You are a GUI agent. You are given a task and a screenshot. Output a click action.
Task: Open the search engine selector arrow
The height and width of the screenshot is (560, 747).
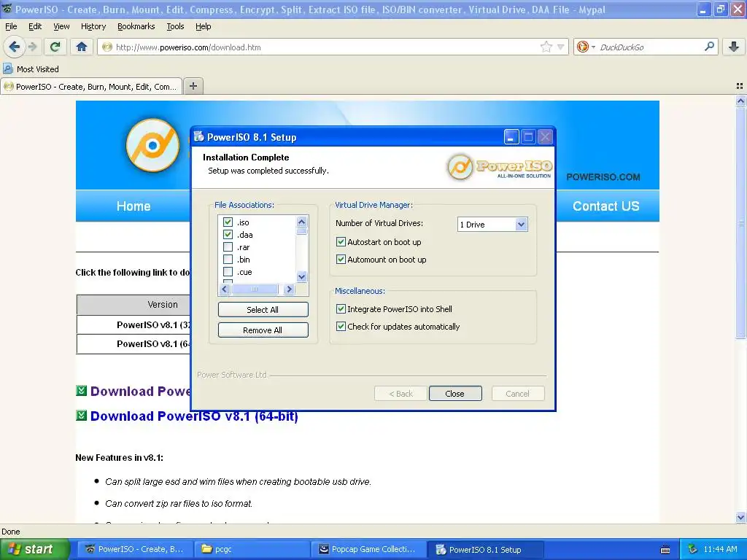coord(593,47)
